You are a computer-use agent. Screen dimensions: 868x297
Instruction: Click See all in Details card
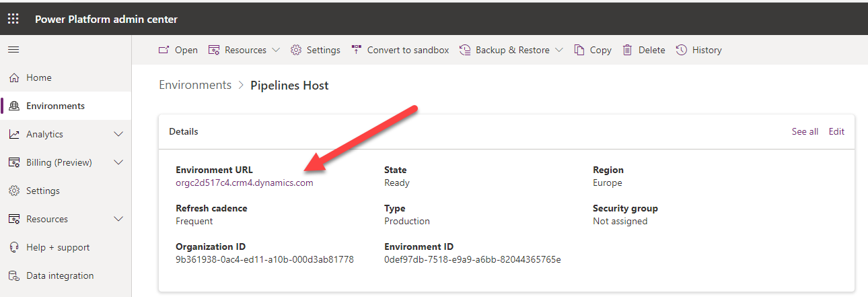[805, 131]
